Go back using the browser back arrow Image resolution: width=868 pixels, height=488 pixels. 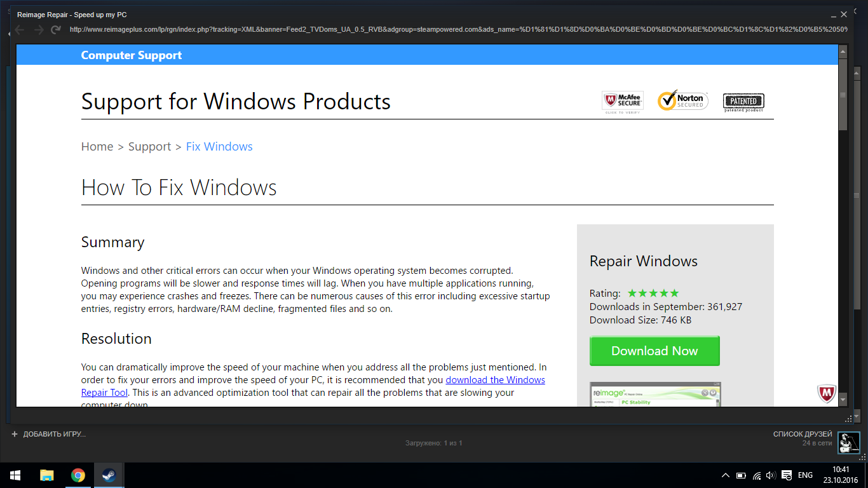19,29
